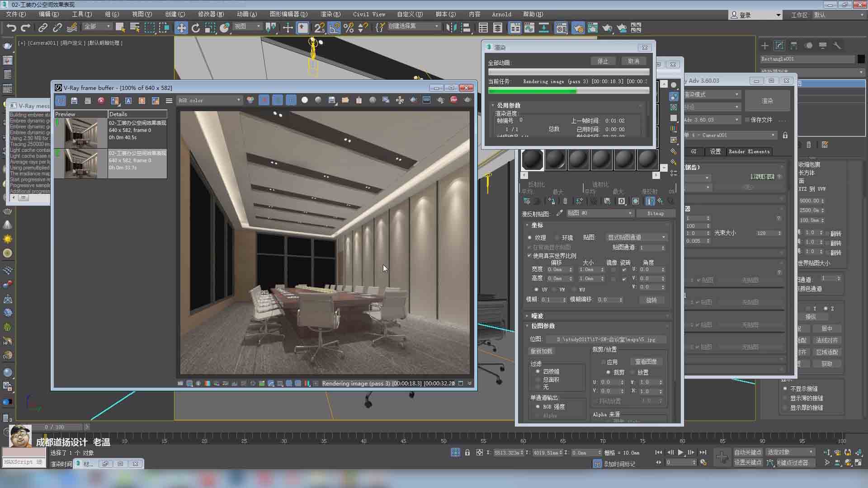This screenshot has width=868, height=488.
Task: Switch to the 设置 tab
Action: tap(715, 151)
